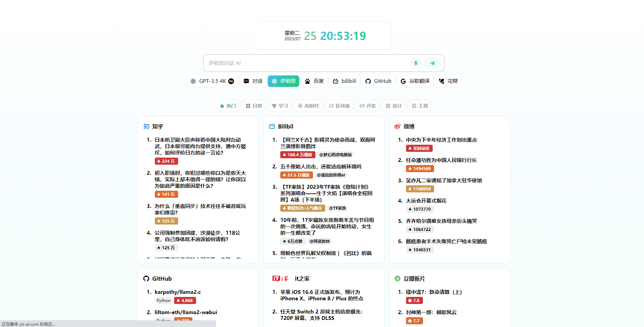Open Weibo topic 齐齐哈尔遇难女孩母亲街头痛哭

click(441, 221)
